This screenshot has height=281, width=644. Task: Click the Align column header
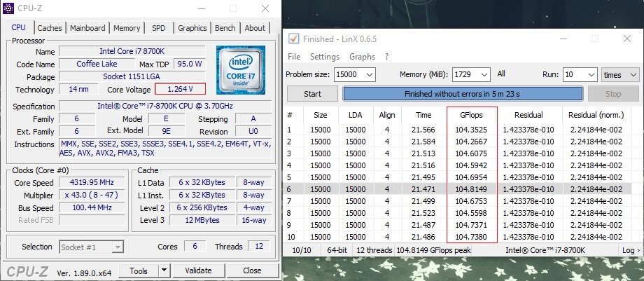[x=387, y=115]
